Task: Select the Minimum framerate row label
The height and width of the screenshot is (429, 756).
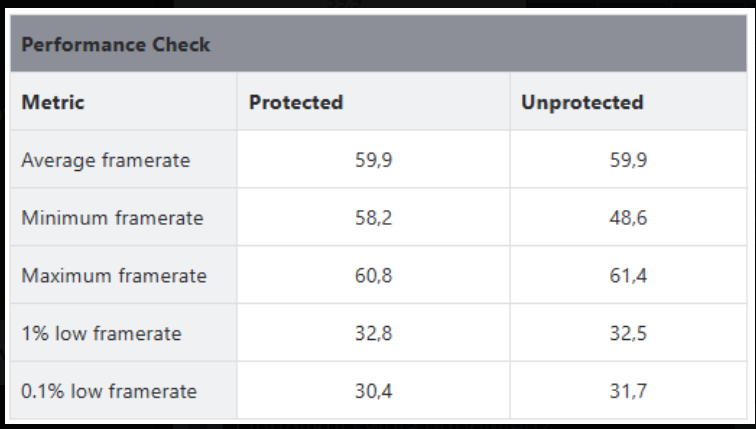Action: 112,217
